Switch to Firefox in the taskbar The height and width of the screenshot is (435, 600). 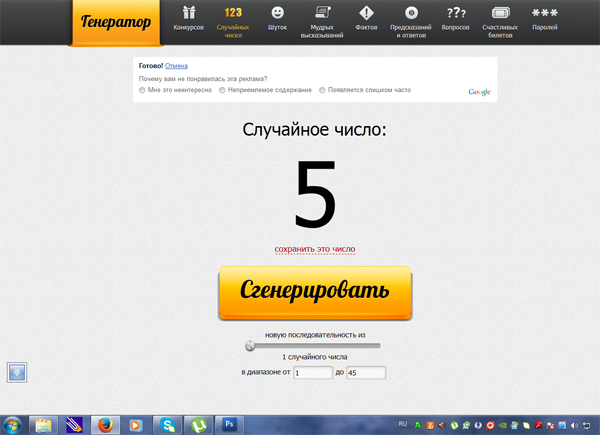point(105,425)
